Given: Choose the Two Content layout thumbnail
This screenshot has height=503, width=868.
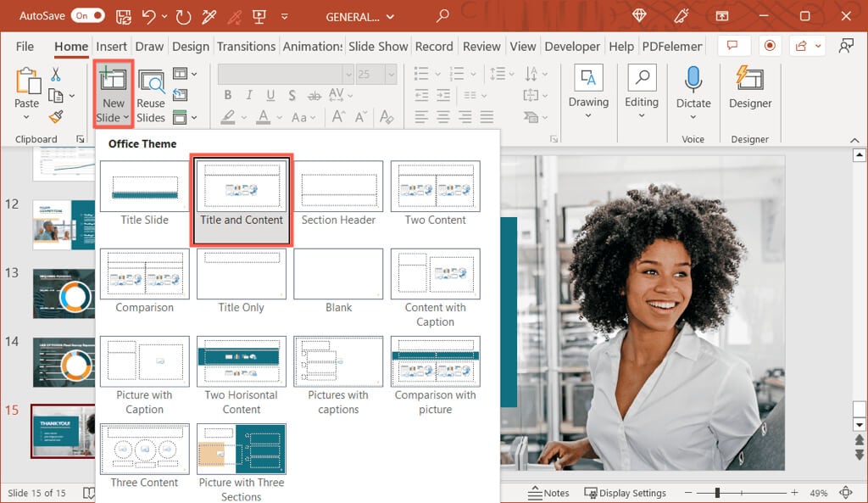Looking at the screenshot, I should click(x=435, y=187).
